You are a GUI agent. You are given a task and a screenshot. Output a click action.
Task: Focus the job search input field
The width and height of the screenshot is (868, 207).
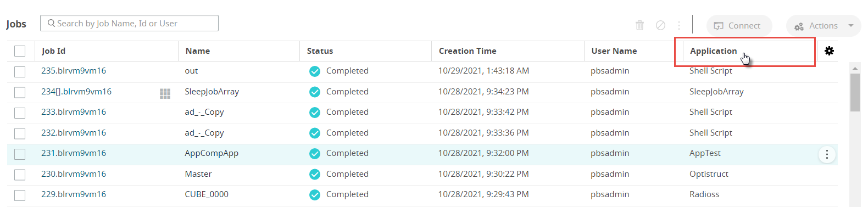coord(129,23)
